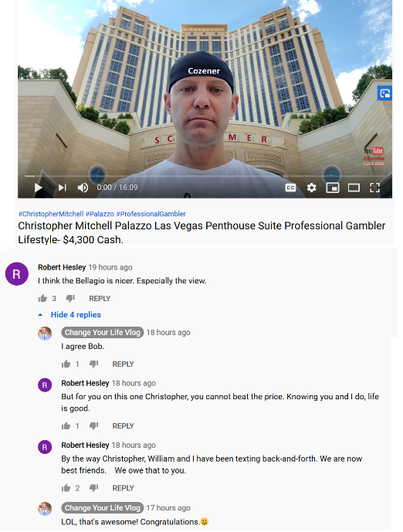
Task: Mute the video volume
Action: (83, 188)
